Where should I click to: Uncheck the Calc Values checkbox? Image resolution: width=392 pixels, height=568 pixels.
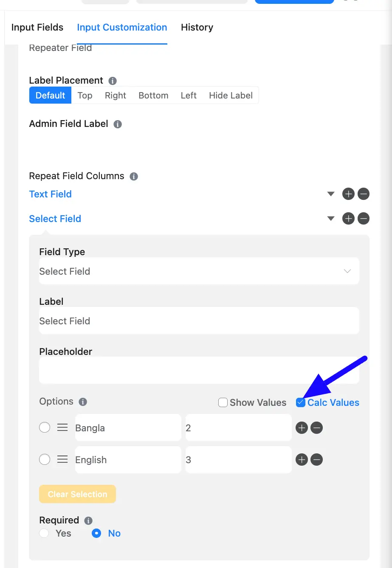(301, 402)
